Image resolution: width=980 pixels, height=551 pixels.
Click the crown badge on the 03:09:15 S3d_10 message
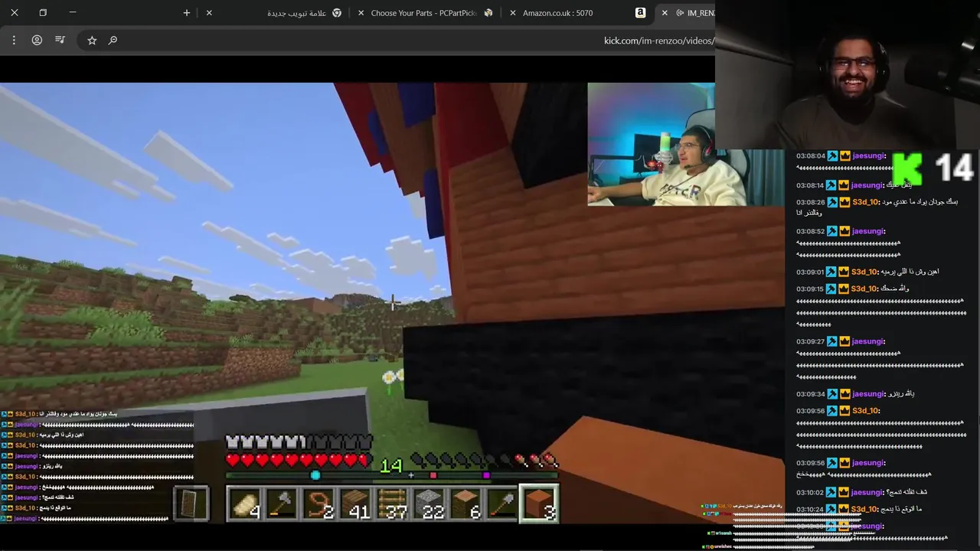click(x=844, y=289)
